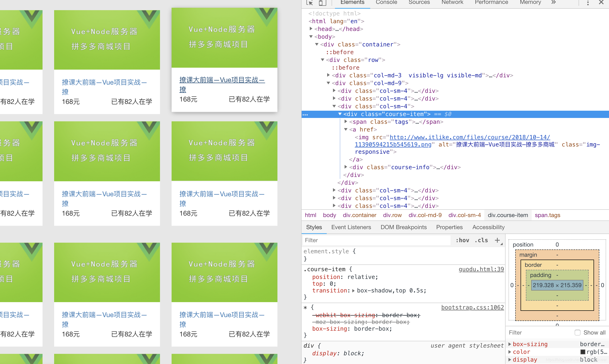Select the html lang="en" node
Screen dimensions: 609x364
pos(336,21)
